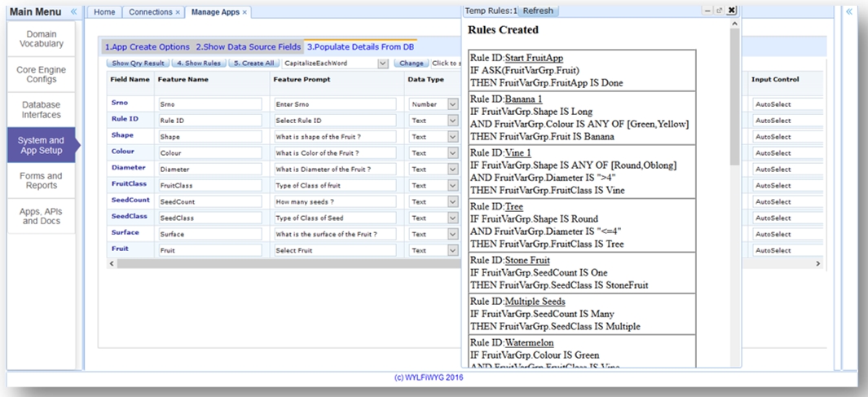Click the Show Qry Result button
The height and width of the screenshot is (397, 868).
coord(138,63)
